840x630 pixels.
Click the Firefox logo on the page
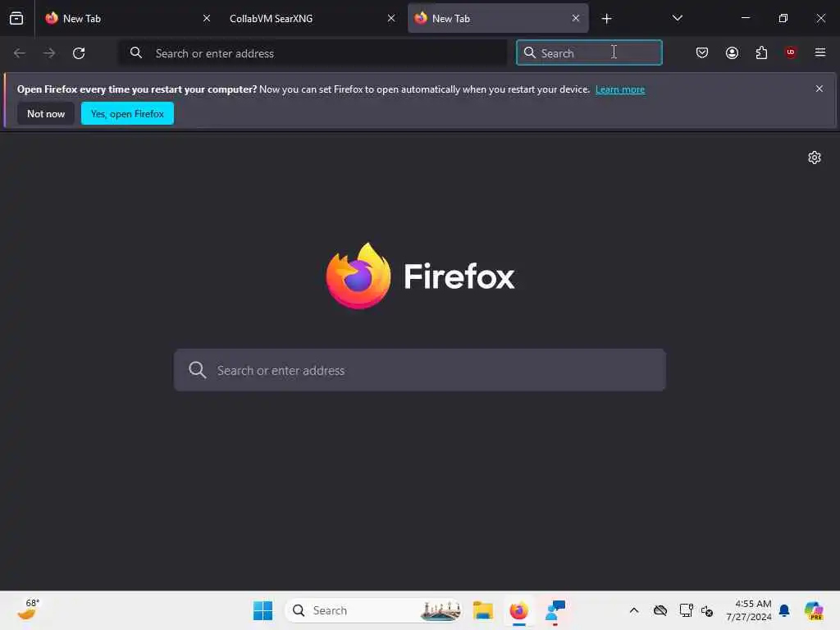421,276
